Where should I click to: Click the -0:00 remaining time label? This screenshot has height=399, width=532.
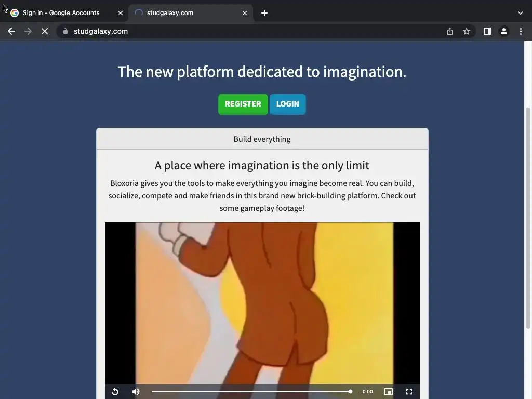pyautogui.click(x=367, y=392)
